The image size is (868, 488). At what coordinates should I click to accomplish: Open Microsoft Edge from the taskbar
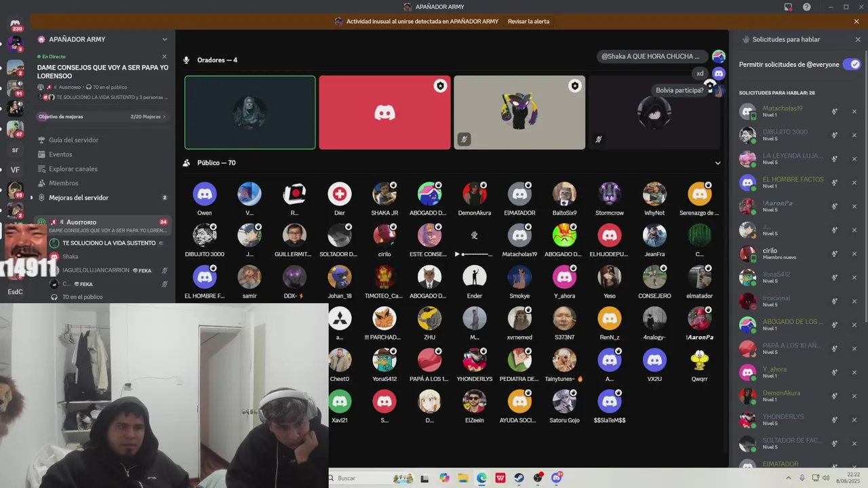481,478
